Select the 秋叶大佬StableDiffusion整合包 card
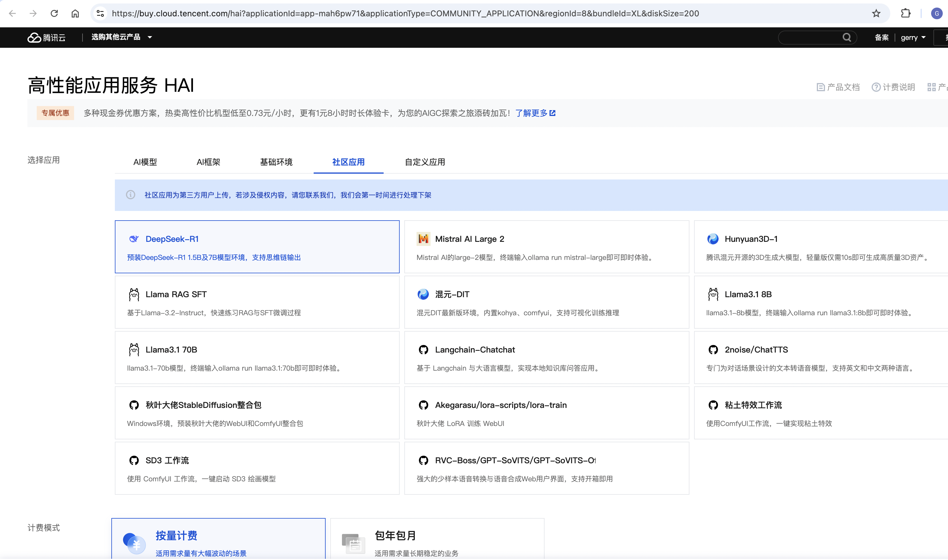Viewport: 948px width, 560px height. 257,413
